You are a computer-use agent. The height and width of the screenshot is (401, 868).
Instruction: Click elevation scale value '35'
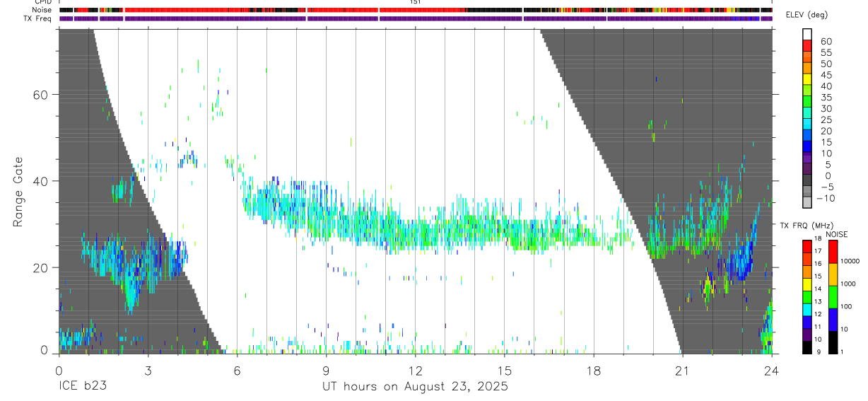(x=825, y=98)
